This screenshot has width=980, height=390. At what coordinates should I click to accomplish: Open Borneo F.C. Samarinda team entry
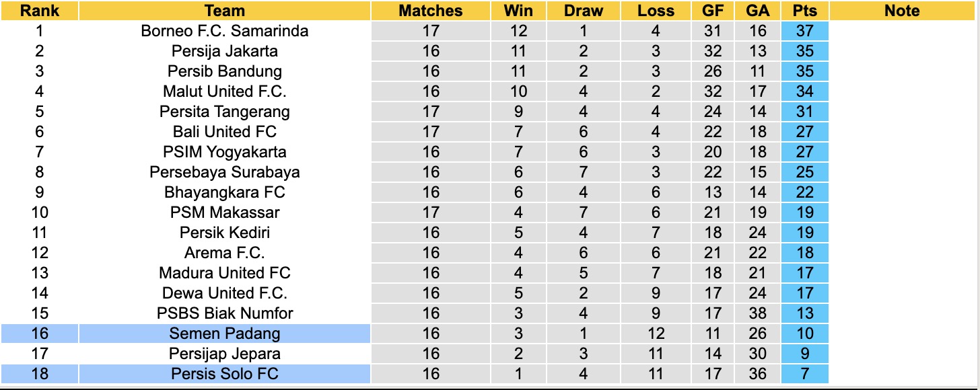pos(225,31)
